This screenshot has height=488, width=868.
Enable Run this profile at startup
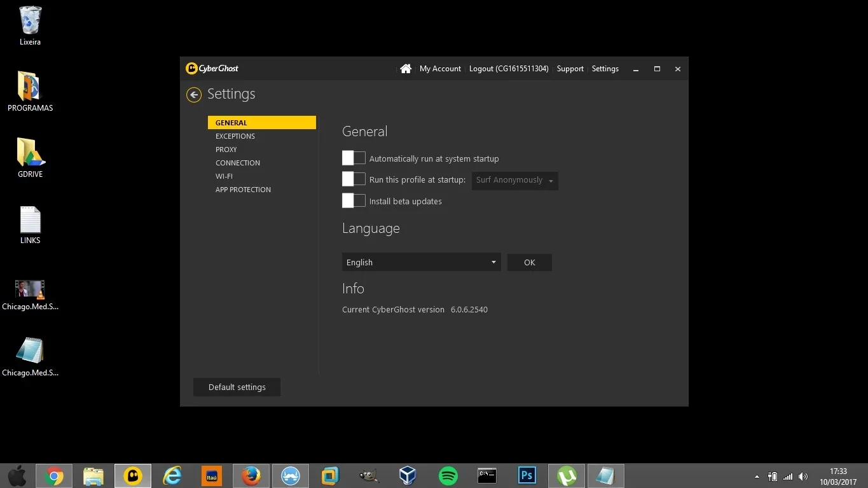[x=354, y=179]
